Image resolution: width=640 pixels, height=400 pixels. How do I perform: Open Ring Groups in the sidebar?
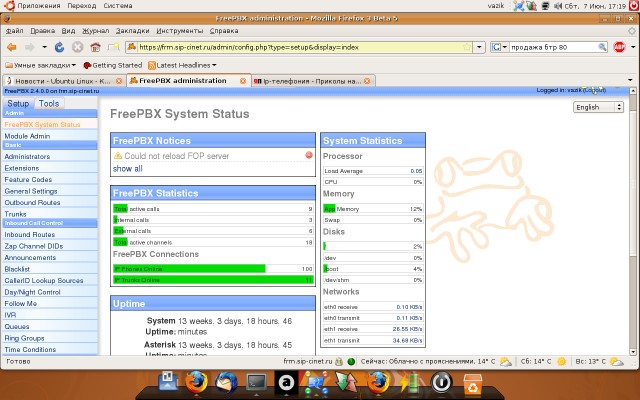click(24, 338)
